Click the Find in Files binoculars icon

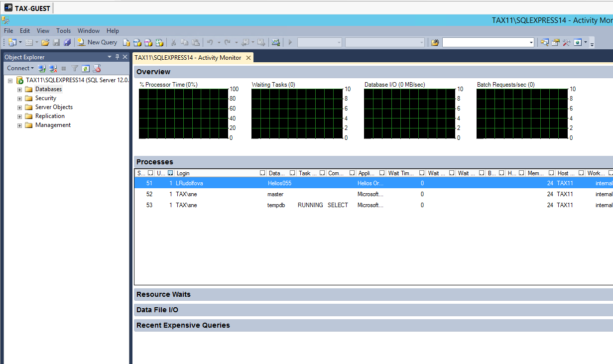point(435,42)
